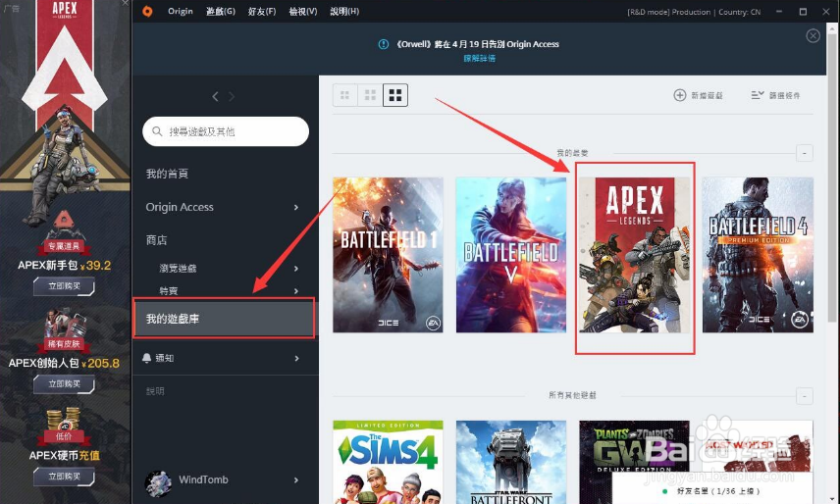Open the 好友名單 friends list bar
This screenshot has height=504, width=840.
(x=719, y=490)
